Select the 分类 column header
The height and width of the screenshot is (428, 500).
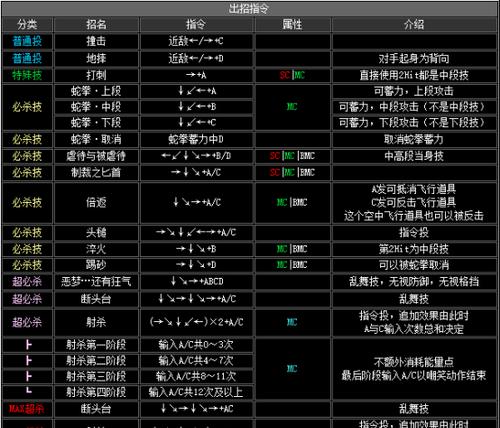click(27, 24)
